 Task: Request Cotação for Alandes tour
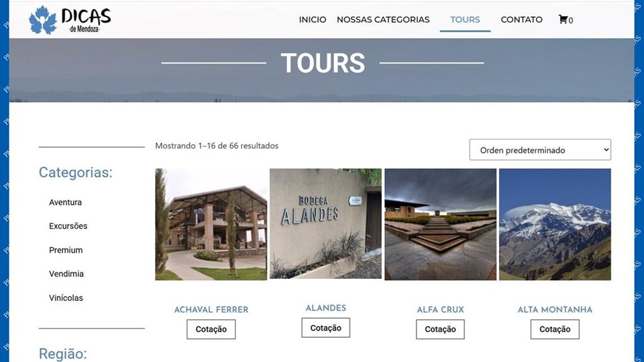click(x=326, y=328)
